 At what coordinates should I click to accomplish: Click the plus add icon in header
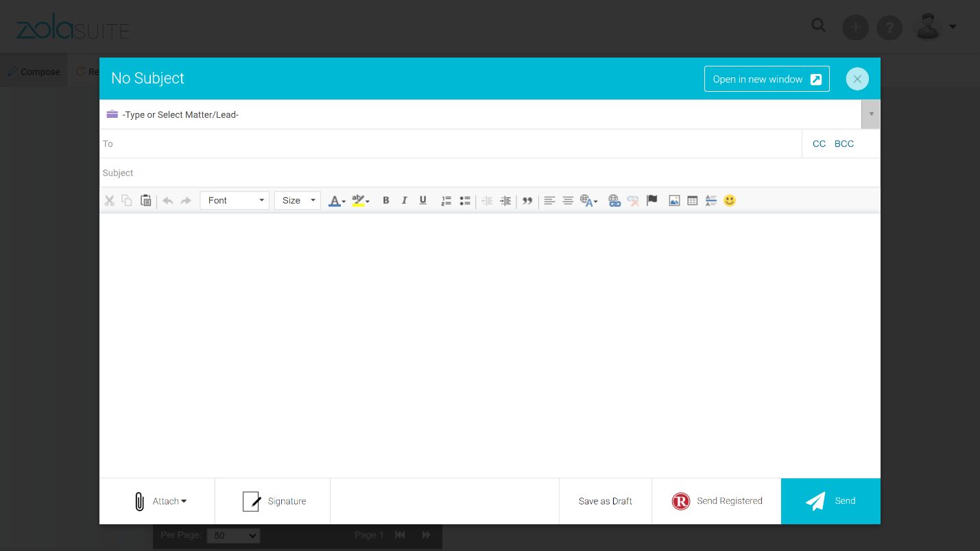855,28
